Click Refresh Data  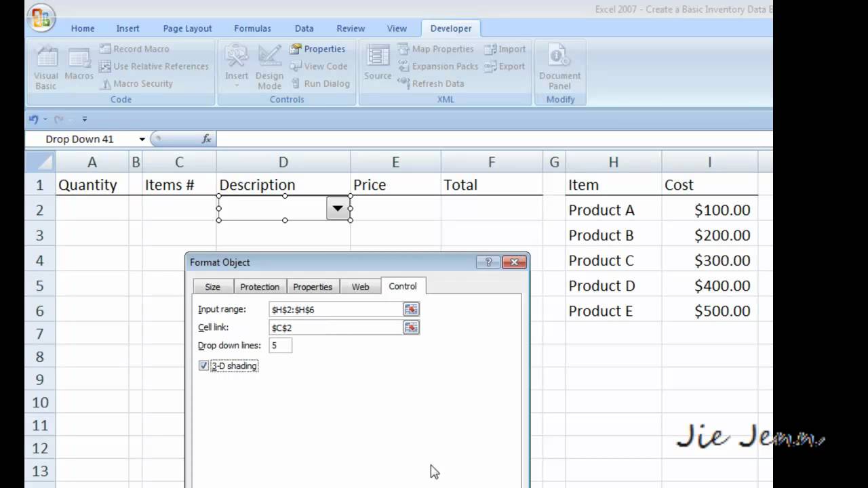point(431,84)
